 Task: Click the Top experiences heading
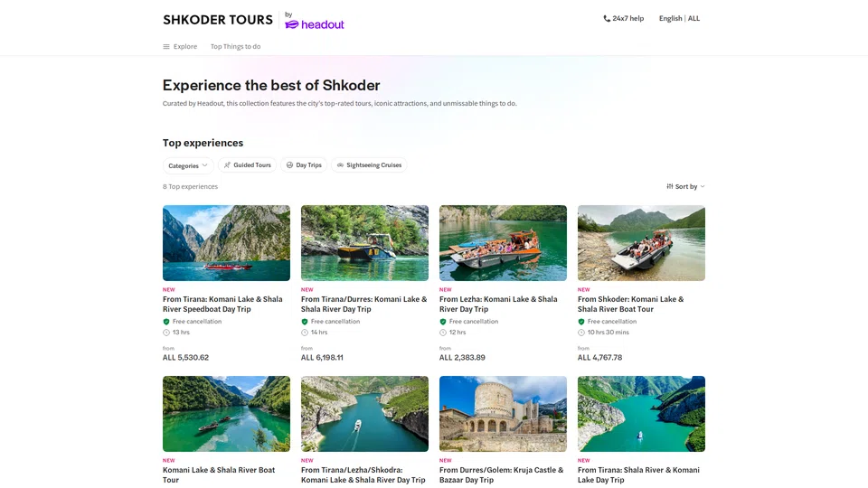coord(203,143)
